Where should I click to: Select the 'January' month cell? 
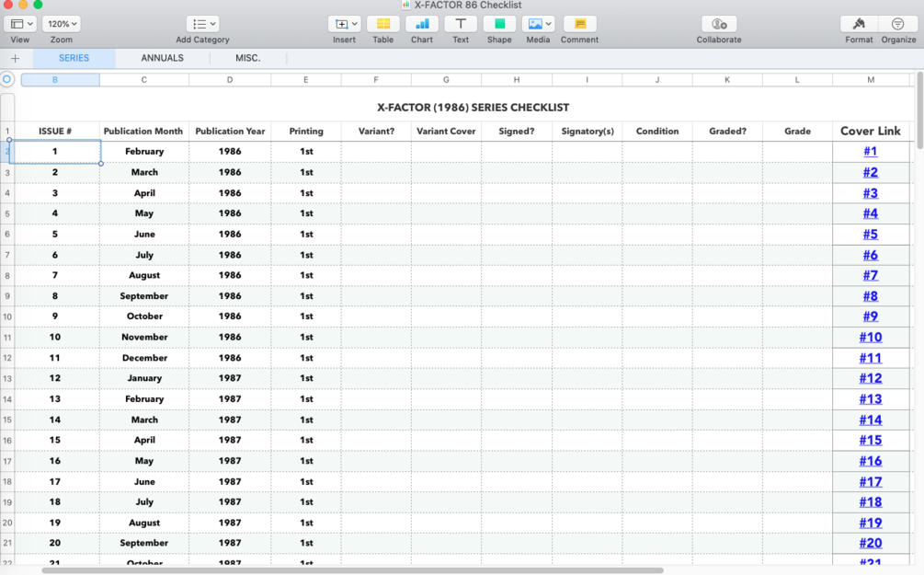[143, 379]
